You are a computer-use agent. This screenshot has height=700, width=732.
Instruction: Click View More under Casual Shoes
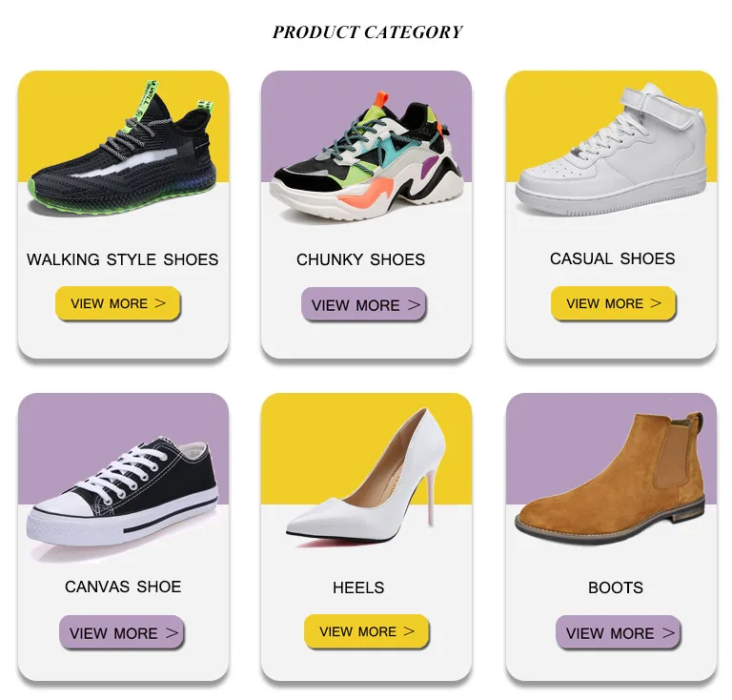point(614,303)
